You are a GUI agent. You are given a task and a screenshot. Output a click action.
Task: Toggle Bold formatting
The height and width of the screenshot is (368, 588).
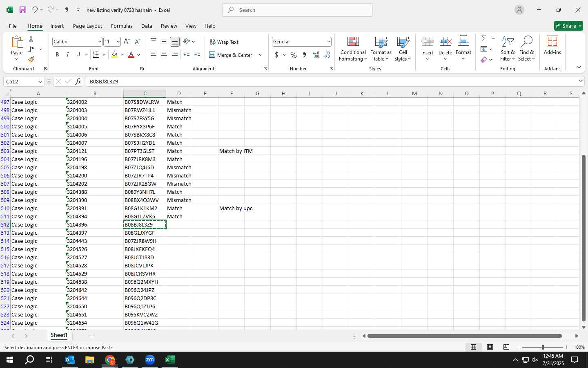tap(57, 55)
